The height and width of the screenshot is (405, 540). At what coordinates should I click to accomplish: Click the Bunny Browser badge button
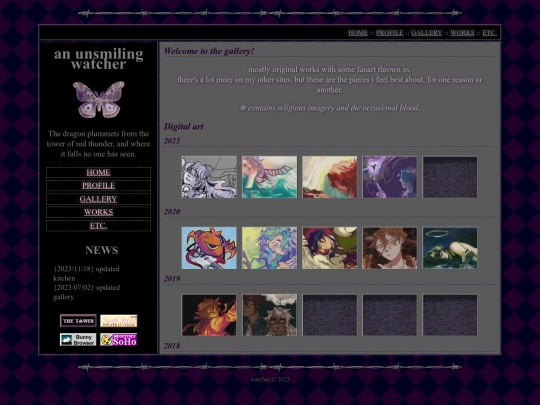[78, 340]
